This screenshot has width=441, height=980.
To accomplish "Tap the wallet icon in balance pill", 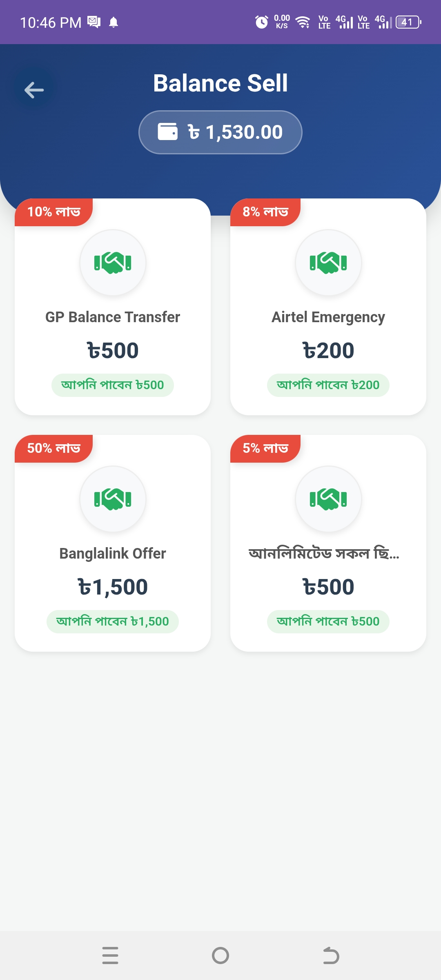I will tap(168, 132).
